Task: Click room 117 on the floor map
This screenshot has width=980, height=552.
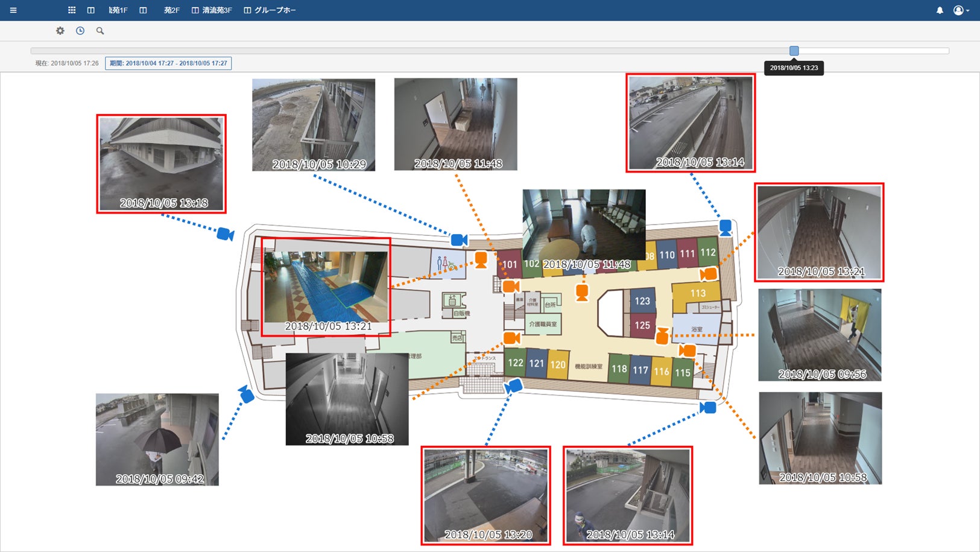Action: (640, 370)
